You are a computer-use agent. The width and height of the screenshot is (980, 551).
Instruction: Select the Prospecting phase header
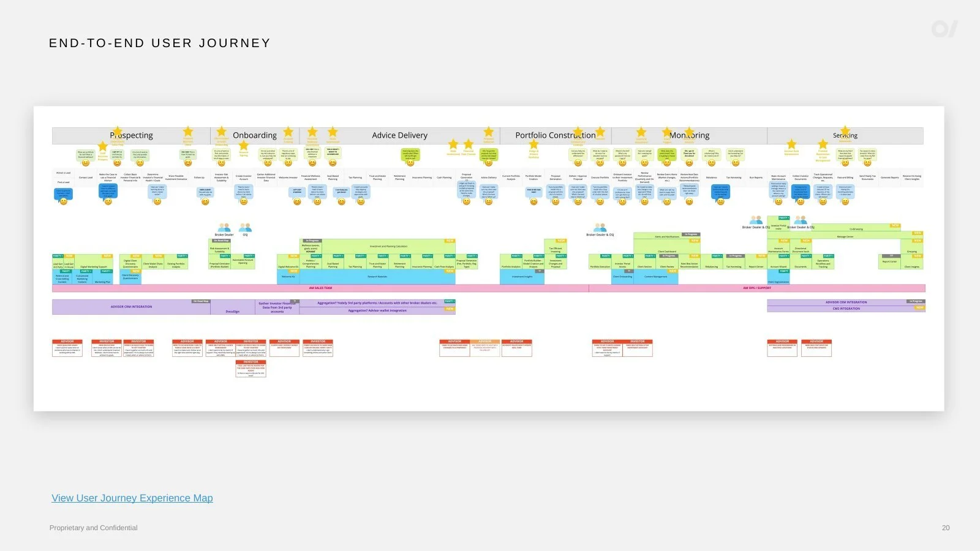(132, 135)
